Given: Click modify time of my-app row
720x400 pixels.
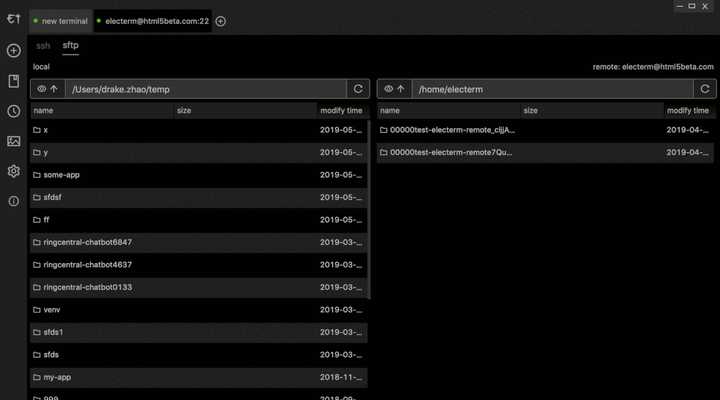Looking at the screenshot, I should tap(341, 377).
